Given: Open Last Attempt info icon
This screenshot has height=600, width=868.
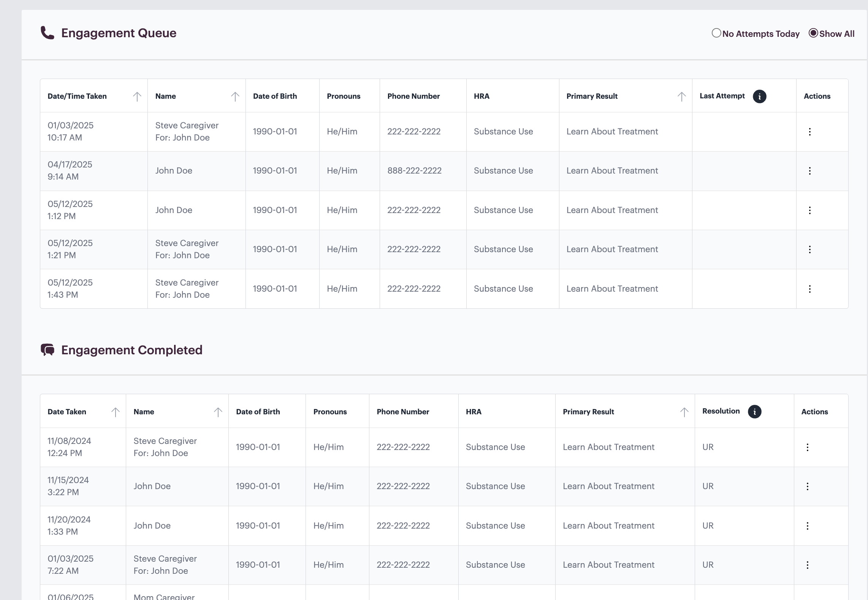Looking at the screenshot, I should [759, 96].
